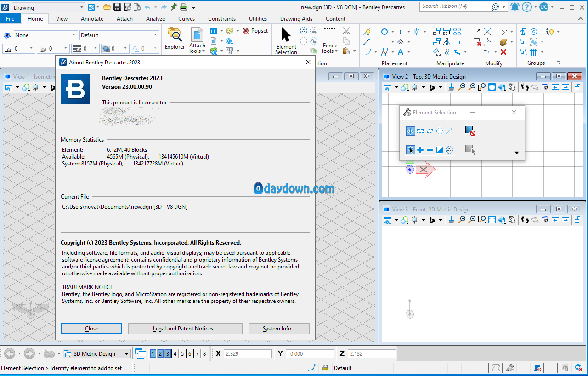Screen dimensions: 588x376
Task: Click the System Info button
Action: (x=279, y=329)
